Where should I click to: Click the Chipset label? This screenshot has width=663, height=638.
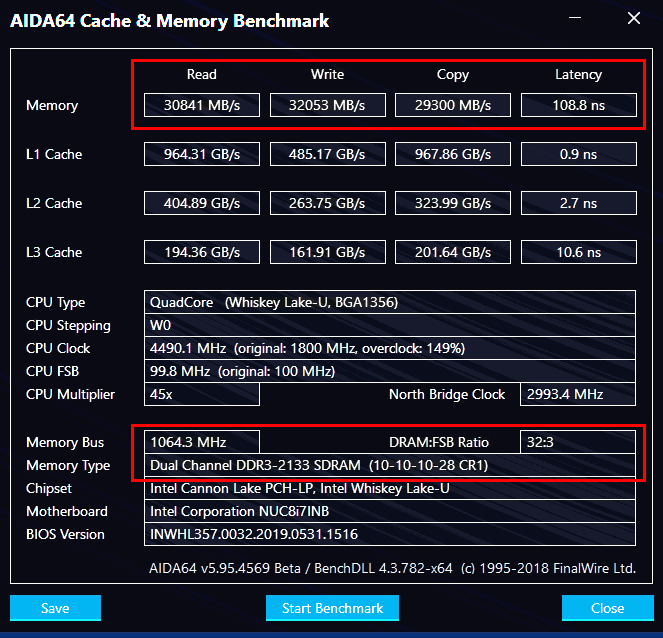point(49,489)
